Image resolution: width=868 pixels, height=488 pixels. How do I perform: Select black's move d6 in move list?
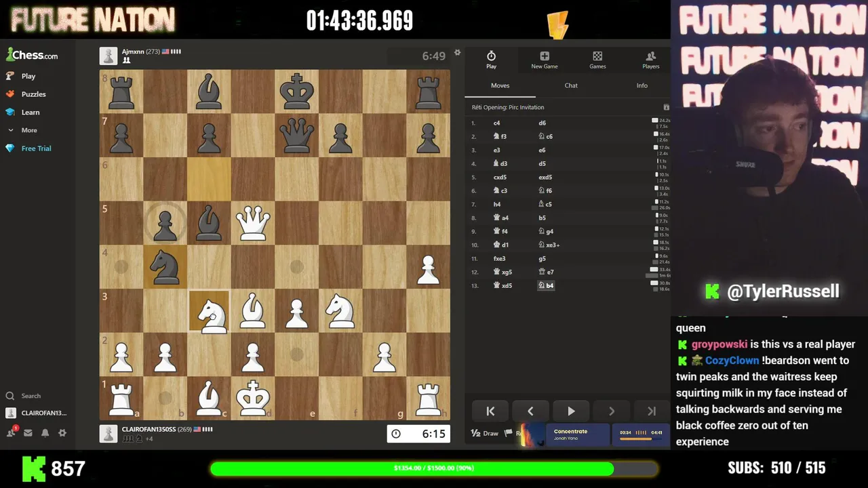[542, 123]
